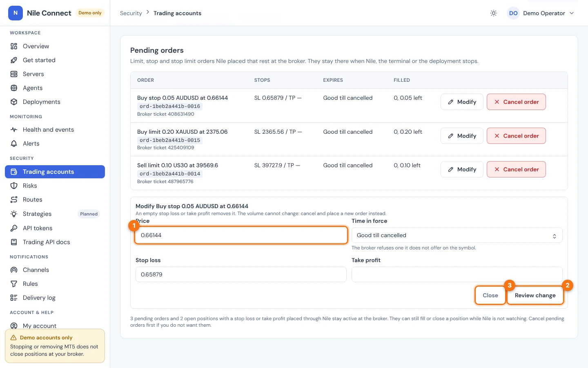
Task: Click Broker ticket 425409109 text
Action: (x=166, y=148)
